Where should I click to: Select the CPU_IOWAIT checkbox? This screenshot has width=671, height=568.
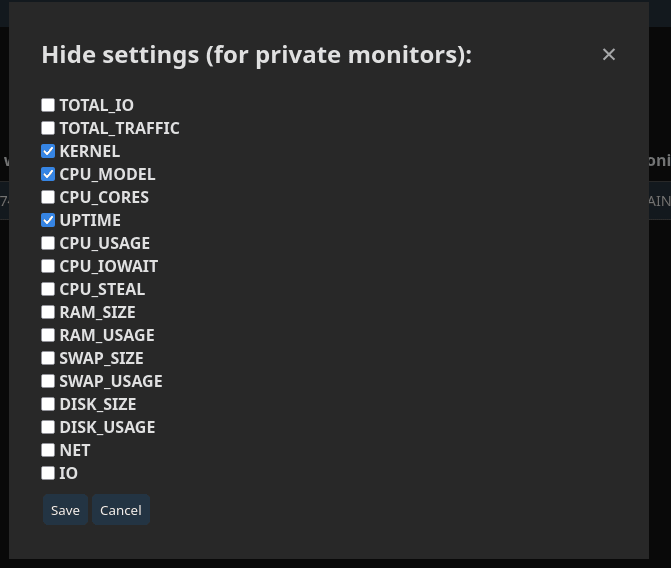tap(48, 266)
